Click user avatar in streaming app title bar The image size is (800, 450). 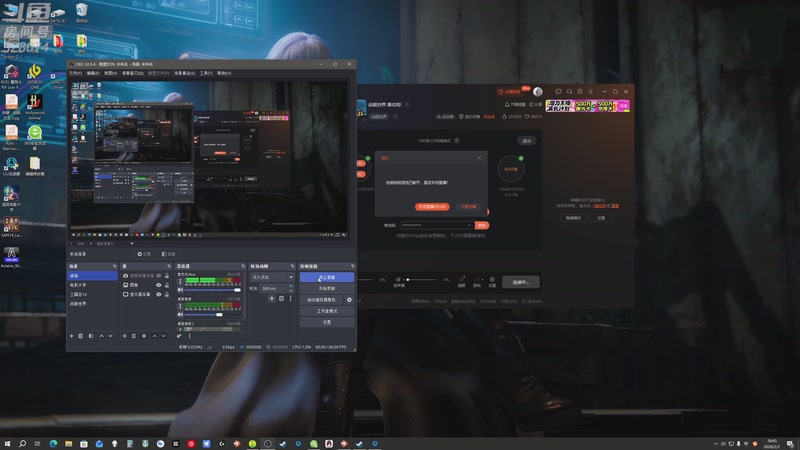[x=538, y=91]
